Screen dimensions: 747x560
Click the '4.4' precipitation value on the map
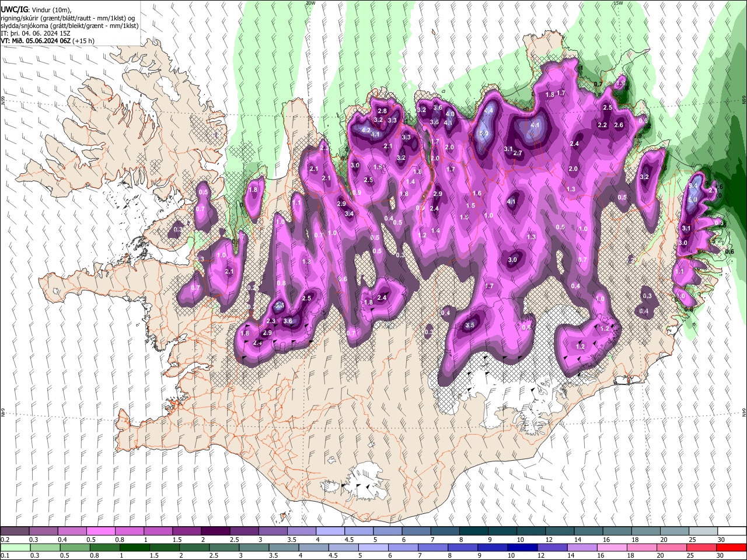pyautogui.click(x=488, y=110)
